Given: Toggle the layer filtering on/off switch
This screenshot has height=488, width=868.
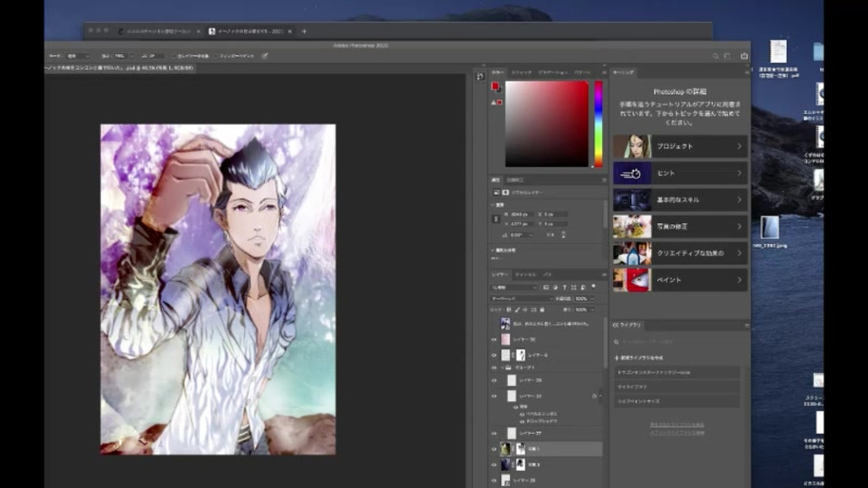Looking at the screenshot, I should click(x=593, y=286).
